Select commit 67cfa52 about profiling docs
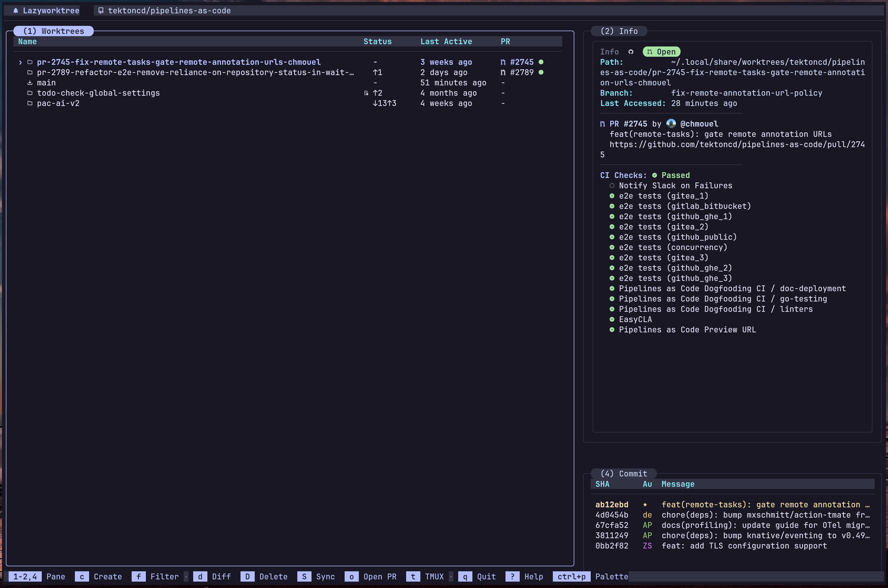 point(733,525)
